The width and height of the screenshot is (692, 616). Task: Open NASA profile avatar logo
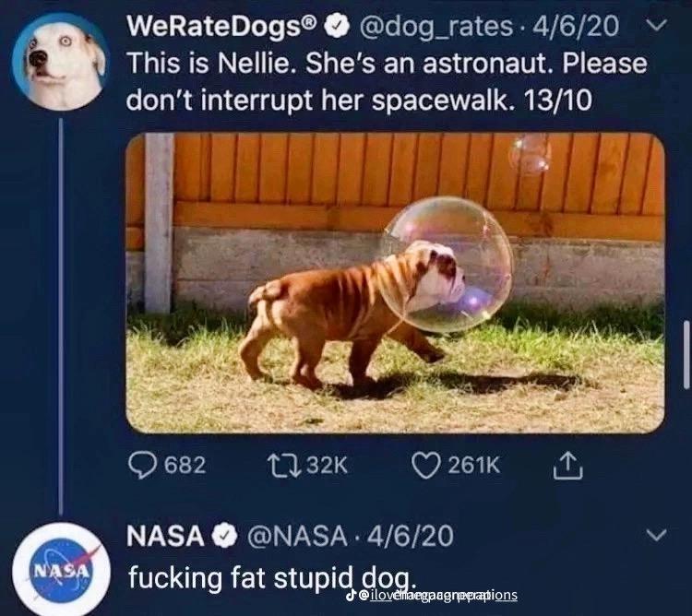[x=61, y=569]
